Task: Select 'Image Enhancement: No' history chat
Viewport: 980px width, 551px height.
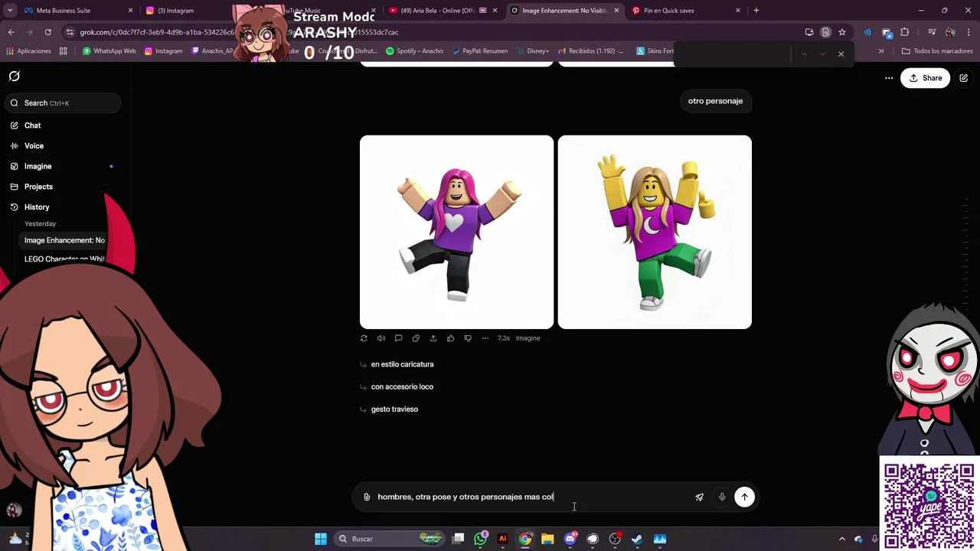Action: [64, 240]
